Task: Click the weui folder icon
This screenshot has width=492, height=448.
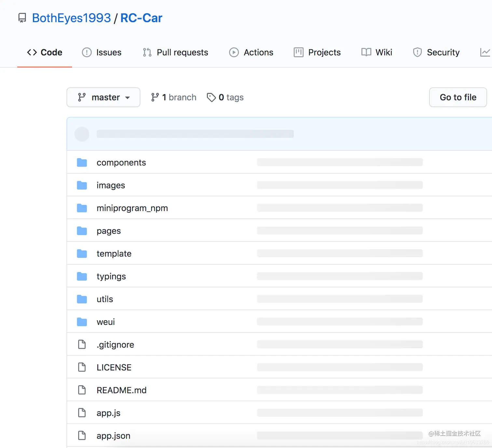Action: [82, 322]
